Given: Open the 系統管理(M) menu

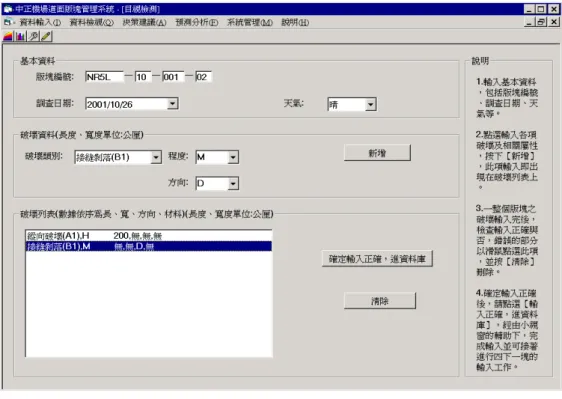Looking at the screenshot, I should tap(250, 23).
